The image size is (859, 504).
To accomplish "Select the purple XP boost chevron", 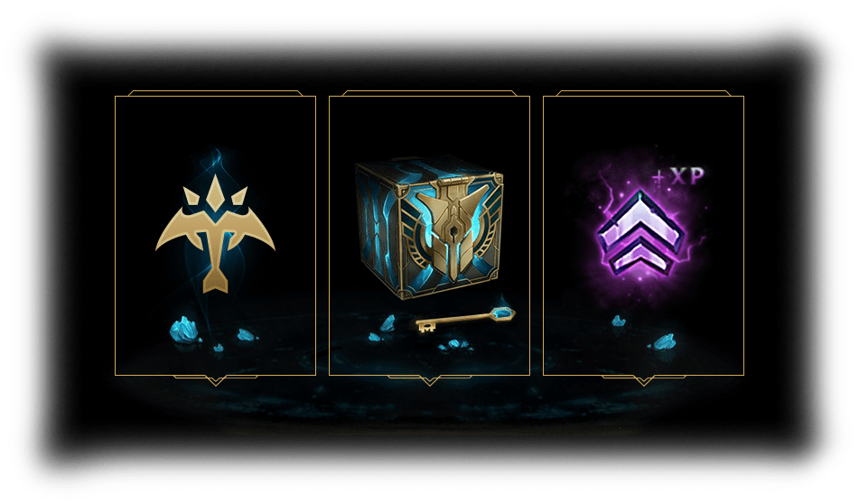I will (641, 233).
